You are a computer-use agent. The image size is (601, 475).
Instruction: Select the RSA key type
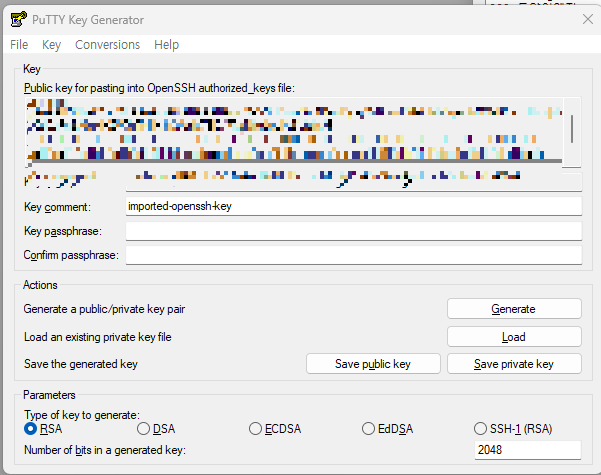[43, 429]
